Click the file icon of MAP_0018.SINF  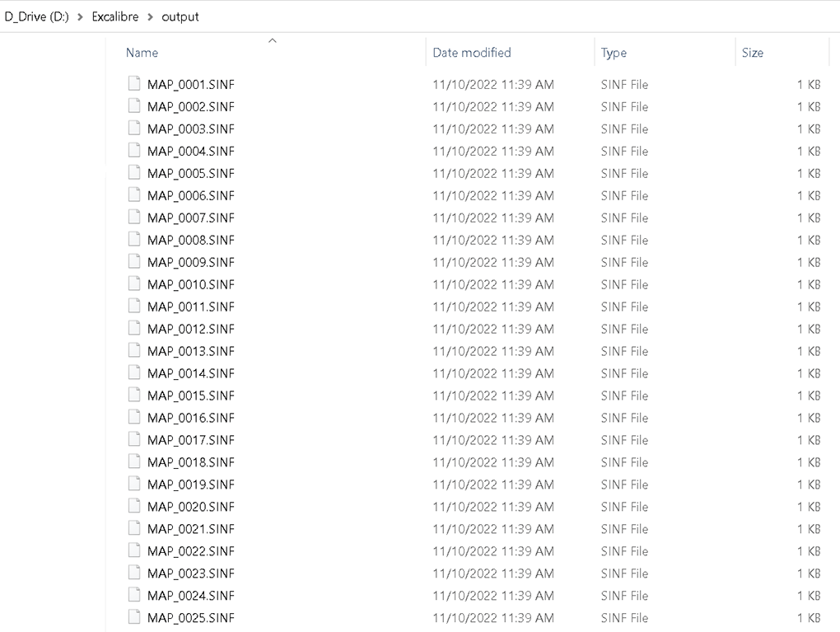click(x=134, y=461)
